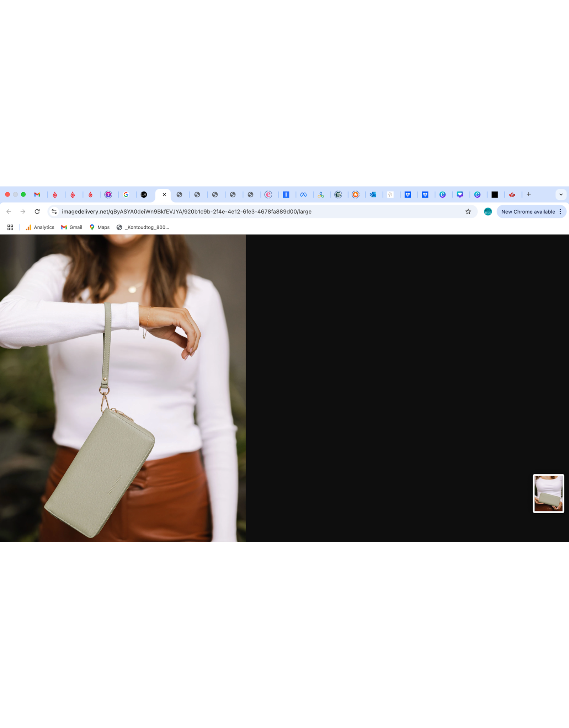The height and width of the screenshot is (728, 569).
Task: Switch to the Gmail tab
Action: click(37, 194)
